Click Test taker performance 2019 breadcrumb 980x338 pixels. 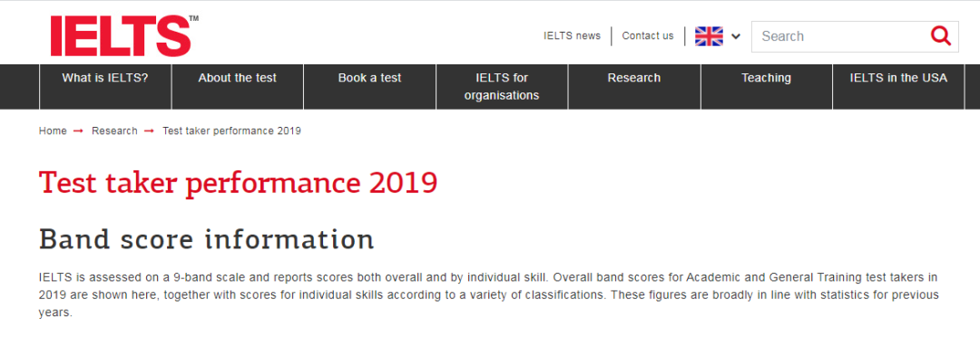click(x=232, y=131)
